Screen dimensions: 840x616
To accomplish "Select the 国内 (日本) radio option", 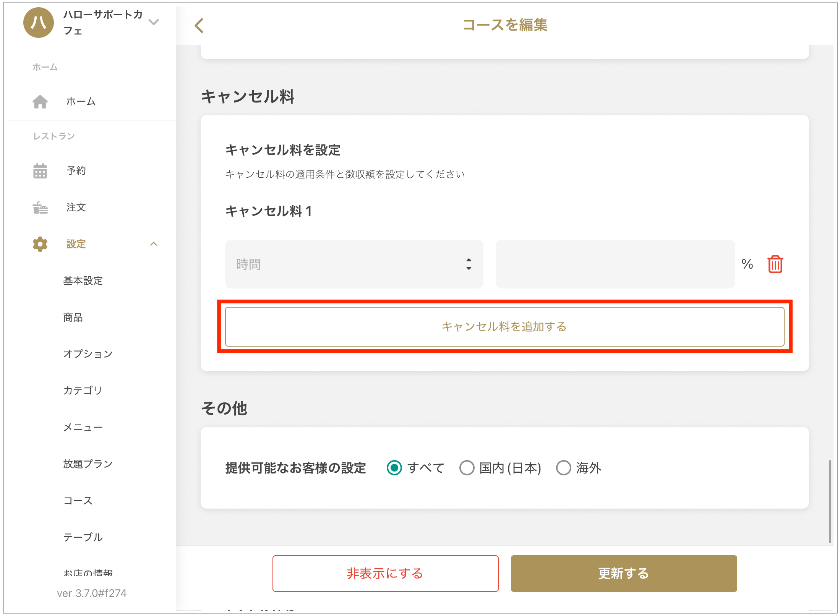I will [467, 468].
